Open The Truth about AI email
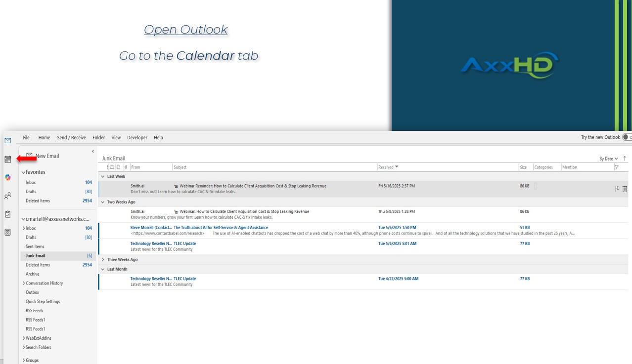 point(221,228)
